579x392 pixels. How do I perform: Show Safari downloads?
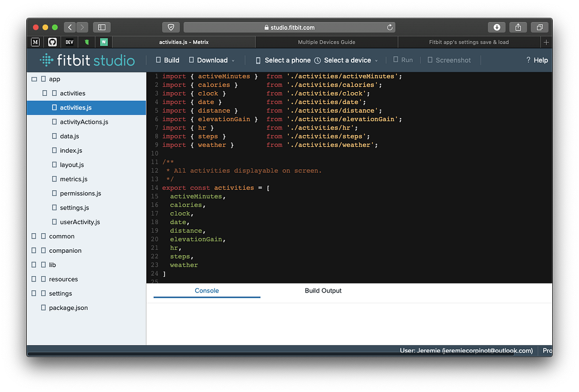497,27
